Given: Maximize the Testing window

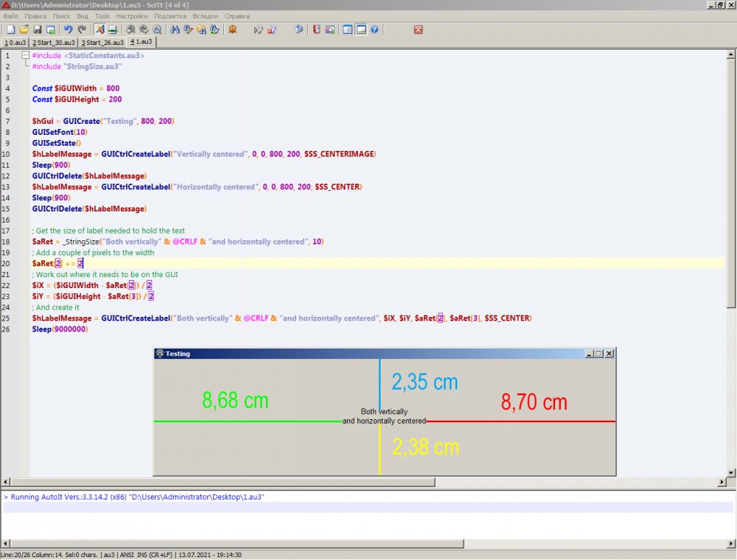Looking at the screenshot, I should [x=598, y=353].
